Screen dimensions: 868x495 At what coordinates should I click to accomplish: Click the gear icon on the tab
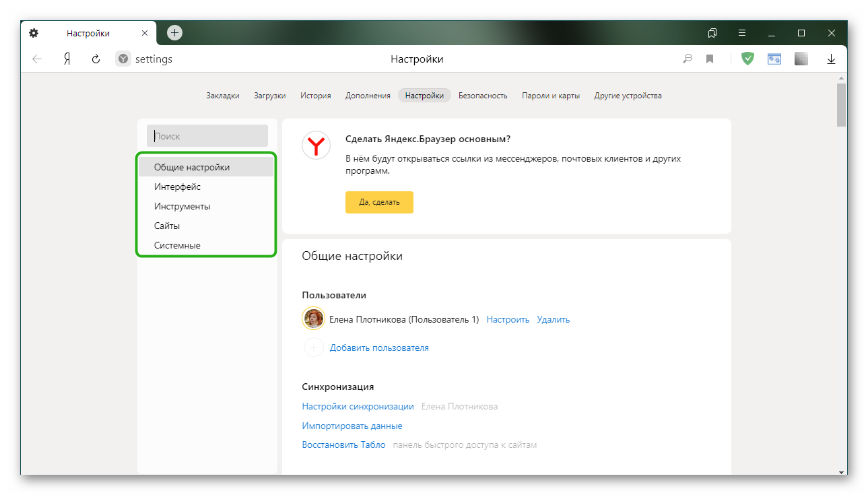pyautogui.click(x=34, y=33)
